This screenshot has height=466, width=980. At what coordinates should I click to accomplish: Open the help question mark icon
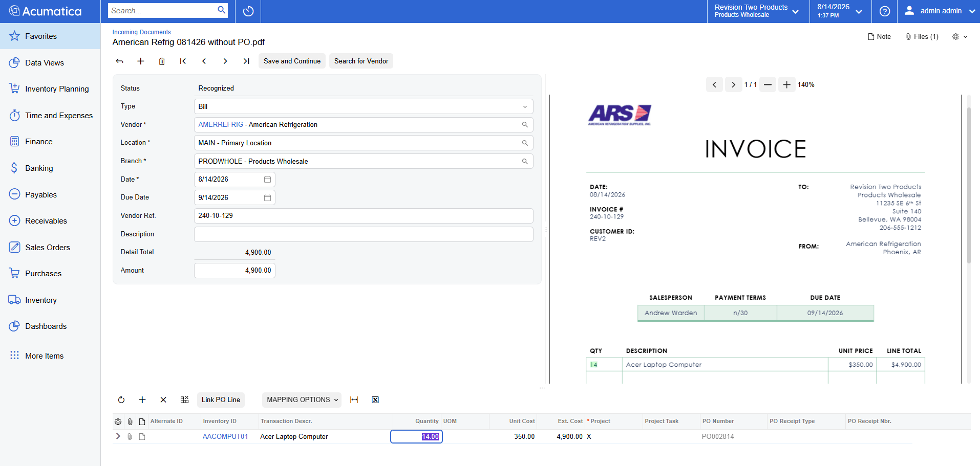884,11
